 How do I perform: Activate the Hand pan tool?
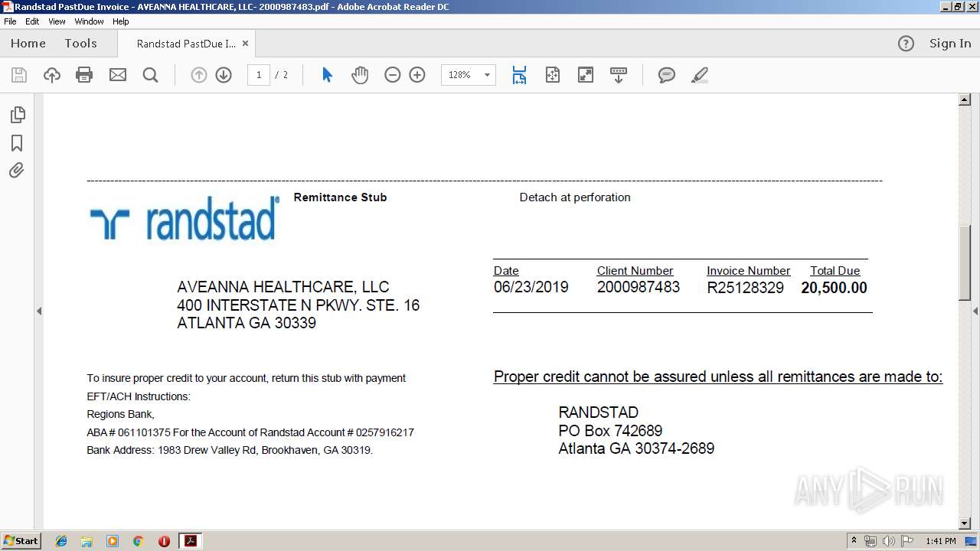(x=360, y=75)
